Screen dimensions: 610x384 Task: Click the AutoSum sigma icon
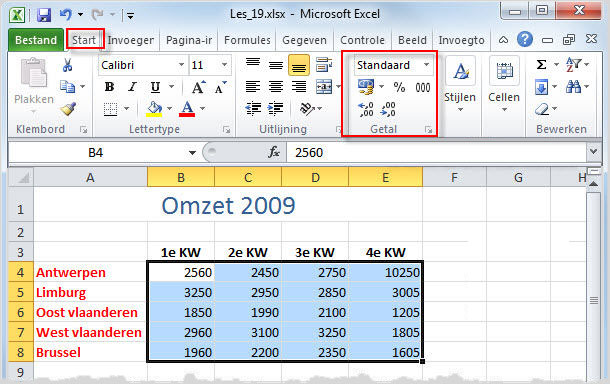coord(542,64)
